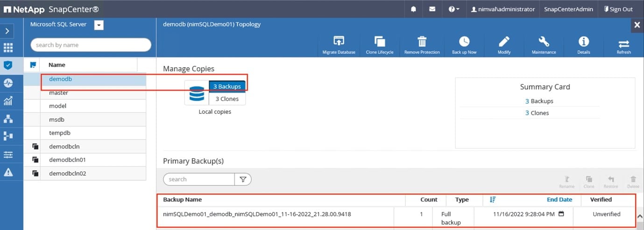Refresh the topology view

623,44
